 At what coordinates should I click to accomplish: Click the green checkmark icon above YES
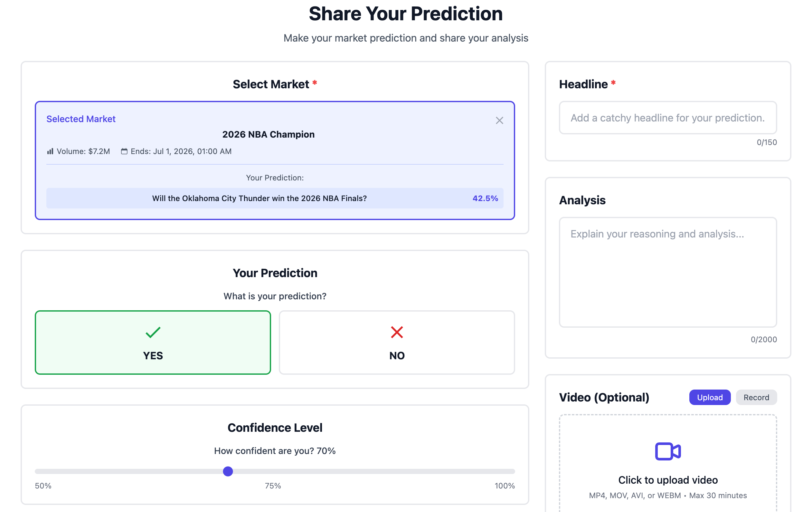153,333
